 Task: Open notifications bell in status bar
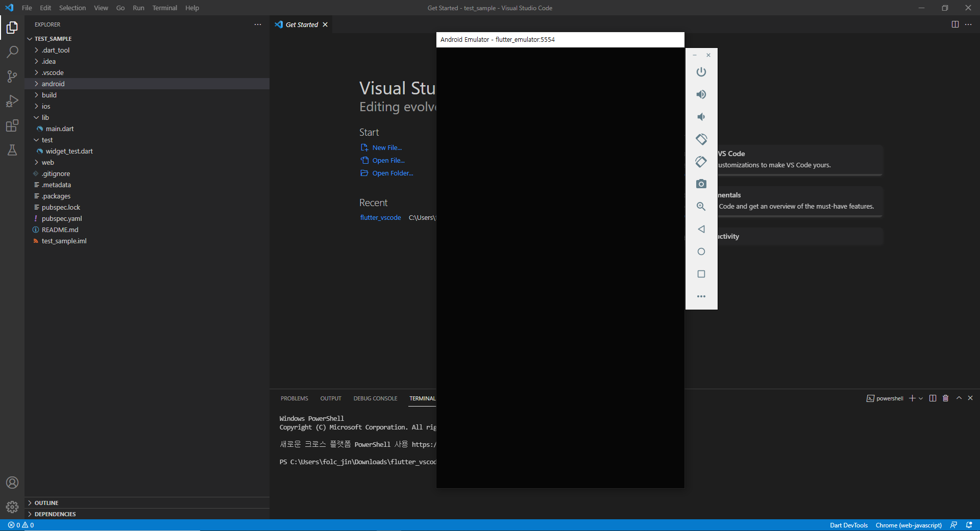[x=969, y=525]
